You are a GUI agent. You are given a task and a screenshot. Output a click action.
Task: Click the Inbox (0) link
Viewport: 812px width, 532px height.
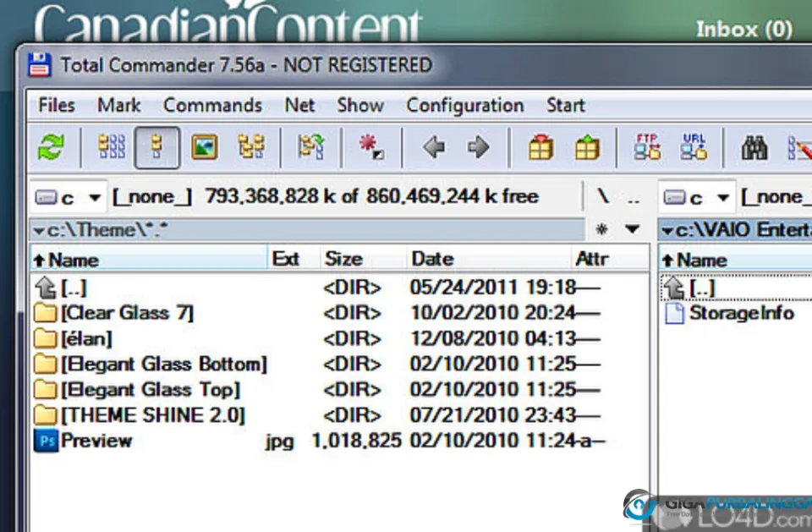click(x=743, y=30)
